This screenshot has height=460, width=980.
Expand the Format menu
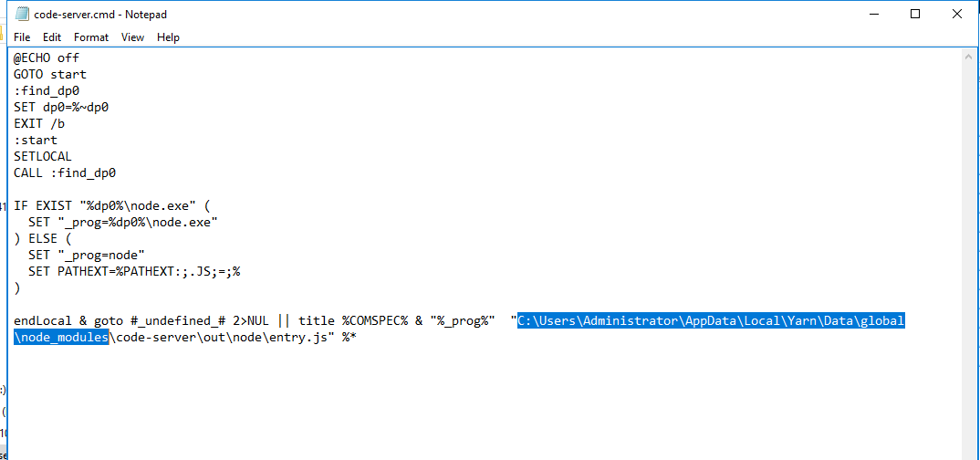click(x=91, y=37)
